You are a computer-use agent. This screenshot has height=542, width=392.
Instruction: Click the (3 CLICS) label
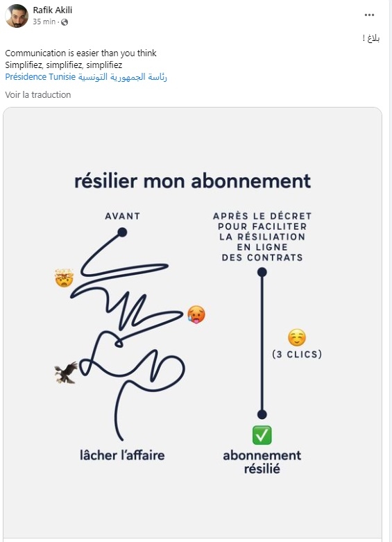[x=297, y=355]
